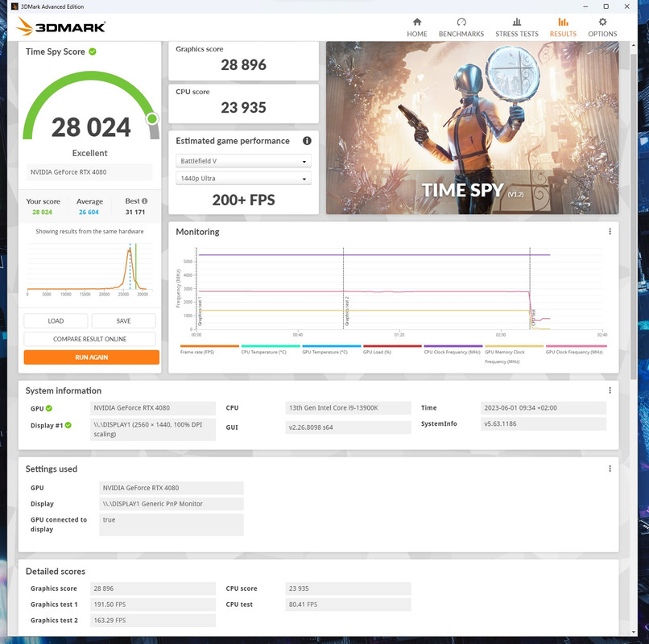649x644 pixels.
Task: Toggle CPU Clock Frequency legend in Monitoring
Action: (x=453, y=349)
